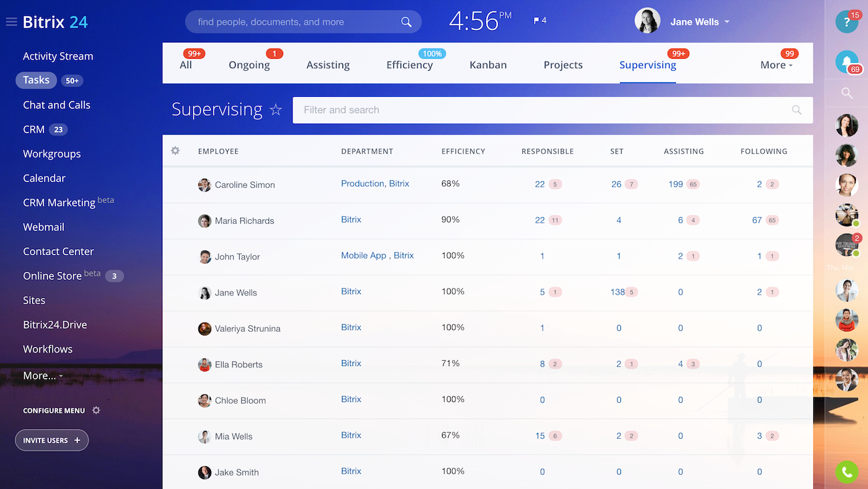Screen dimensions: 868x489
Task: Open the More dropdown in the tasks tabs
Action: point(776,65)
